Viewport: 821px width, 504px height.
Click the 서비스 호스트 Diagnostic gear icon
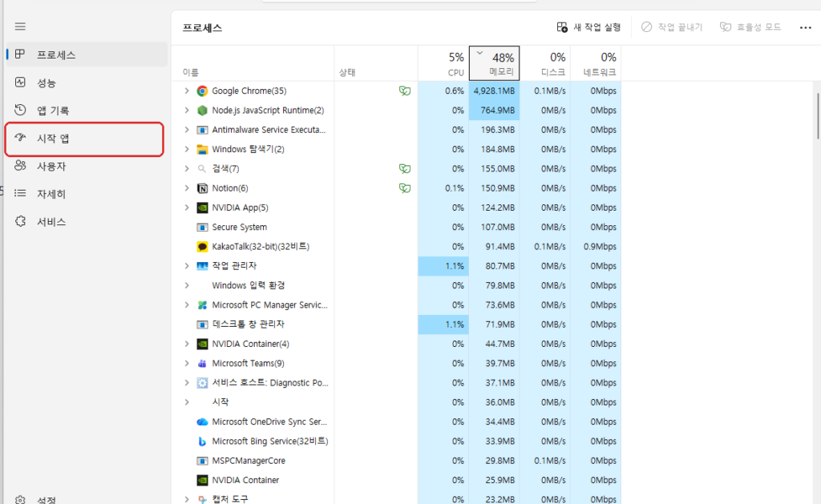click(x=202, y=383)
